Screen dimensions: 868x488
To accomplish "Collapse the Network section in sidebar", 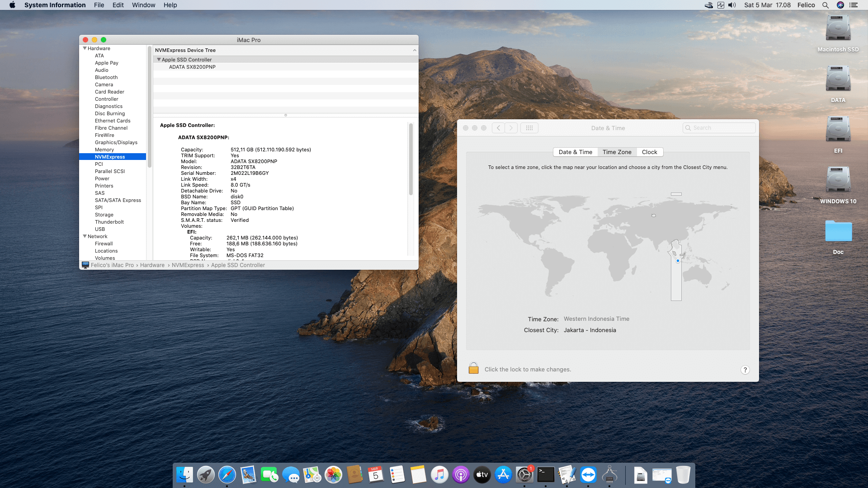I will [x=85, y=236].
